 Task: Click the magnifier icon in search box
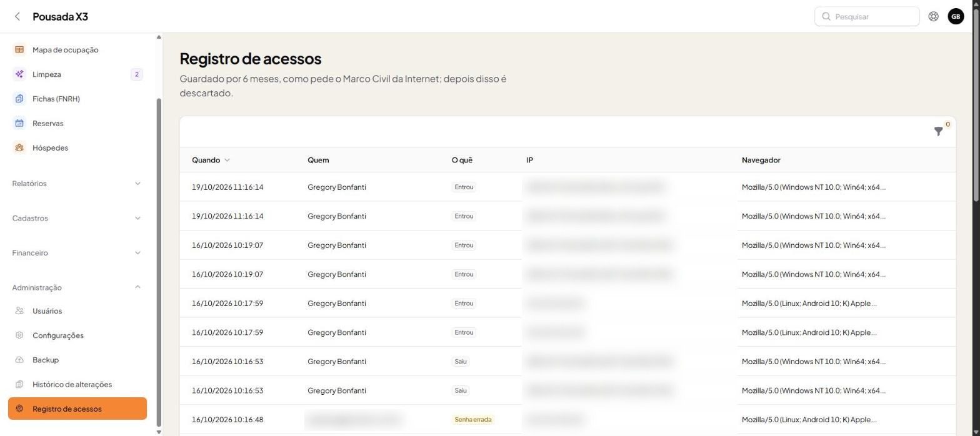tap(826, 17)
